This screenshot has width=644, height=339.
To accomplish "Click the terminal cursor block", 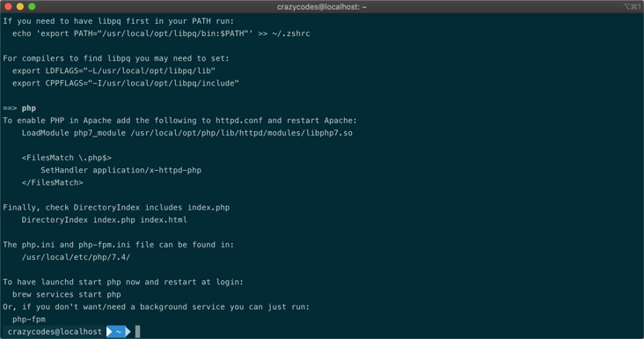I will point(137,332).
